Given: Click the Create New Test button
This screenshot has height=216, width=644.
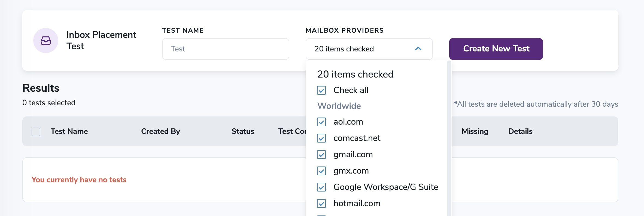Looking at the screenshot, I should [496, 49].
